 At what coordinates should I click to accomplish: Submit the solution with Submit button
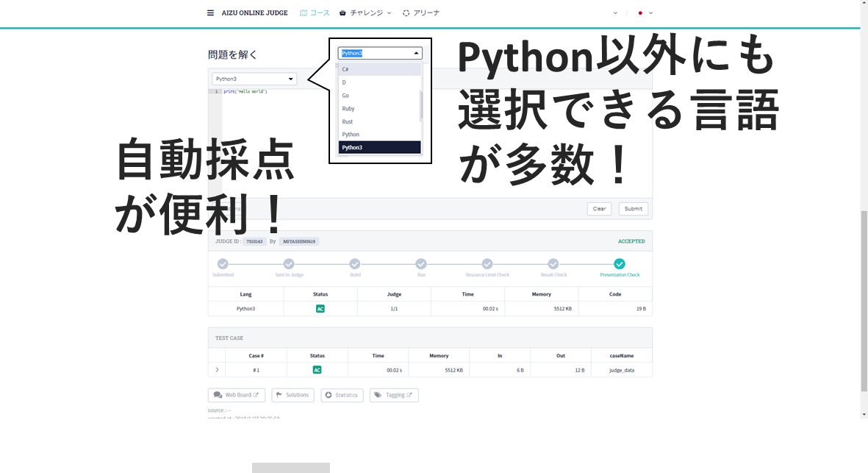634,209
